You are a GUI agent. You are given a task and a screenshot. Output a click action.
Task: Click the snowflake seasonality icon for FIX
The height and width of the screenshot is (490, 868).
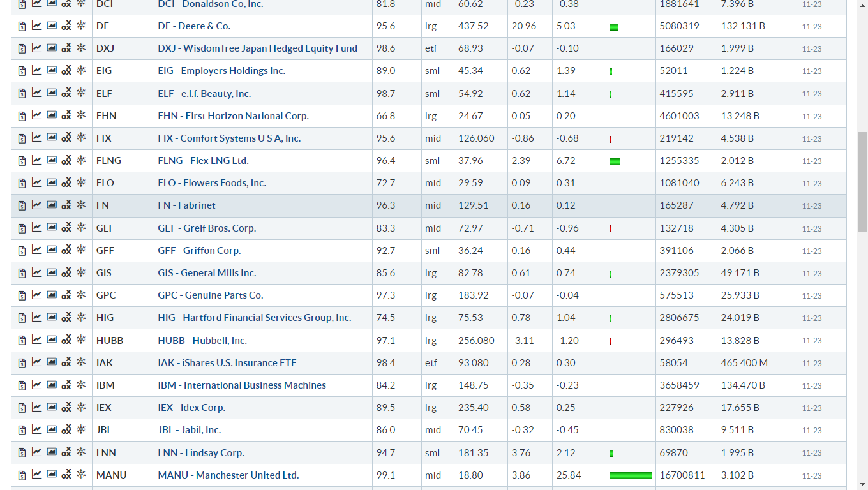[81, 137]
